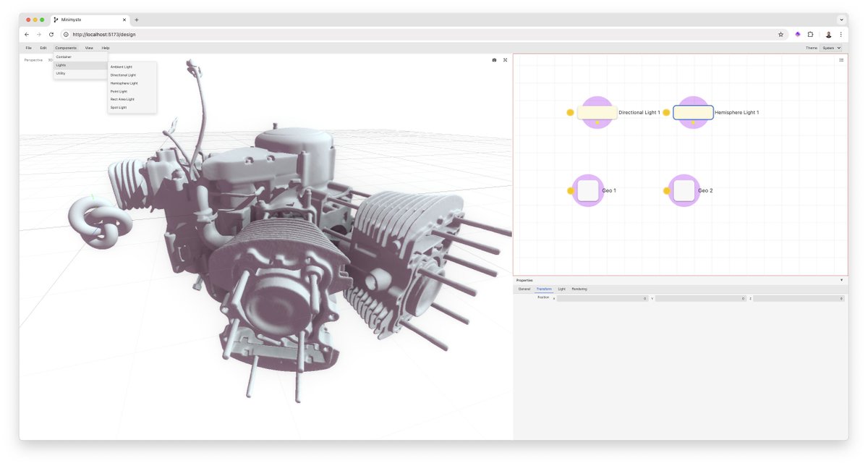Click the Position Y input field
868x466 pixels.
(x=700, y=298)
